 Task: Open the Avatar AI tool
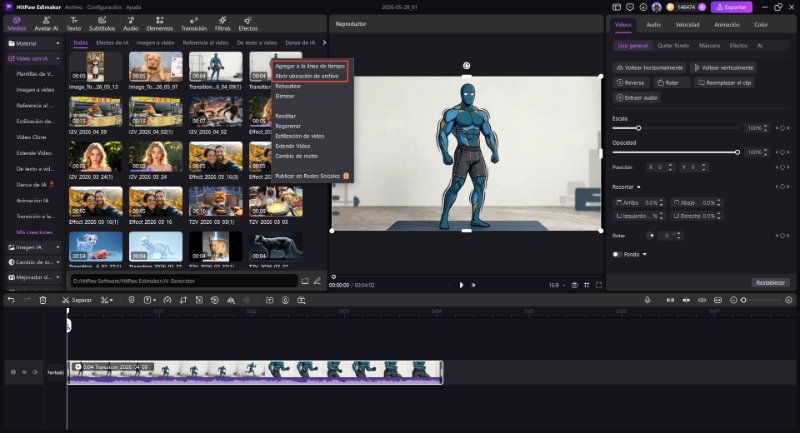tap(46, 24)
